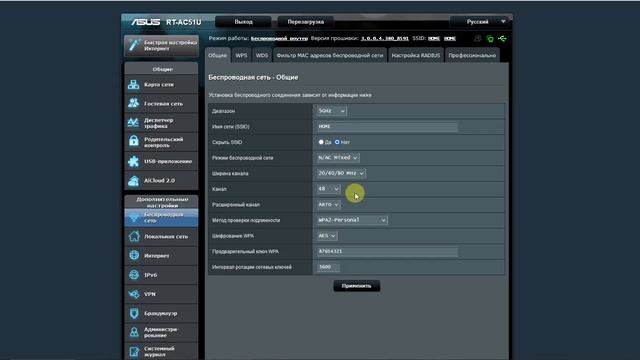Focus the Предварительный ключ WPA field
640x360 pixels.
pos(387,251)
